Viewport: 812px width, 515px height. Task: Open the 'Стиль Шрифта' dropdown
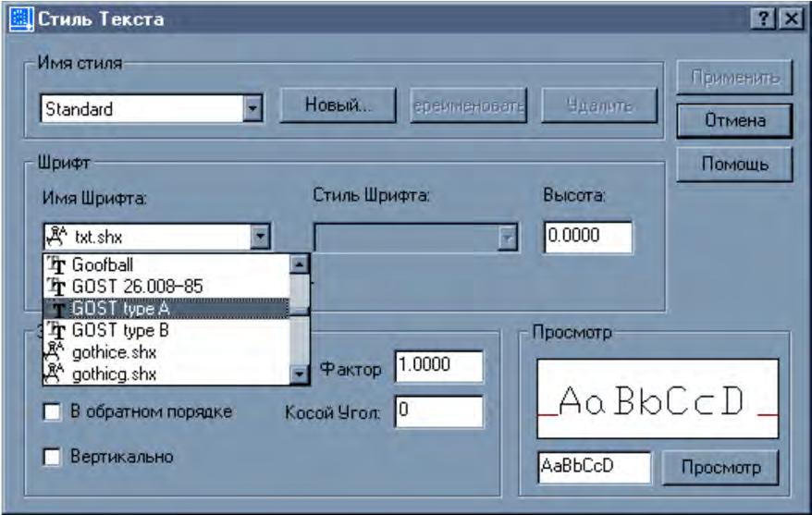(508, 239)
